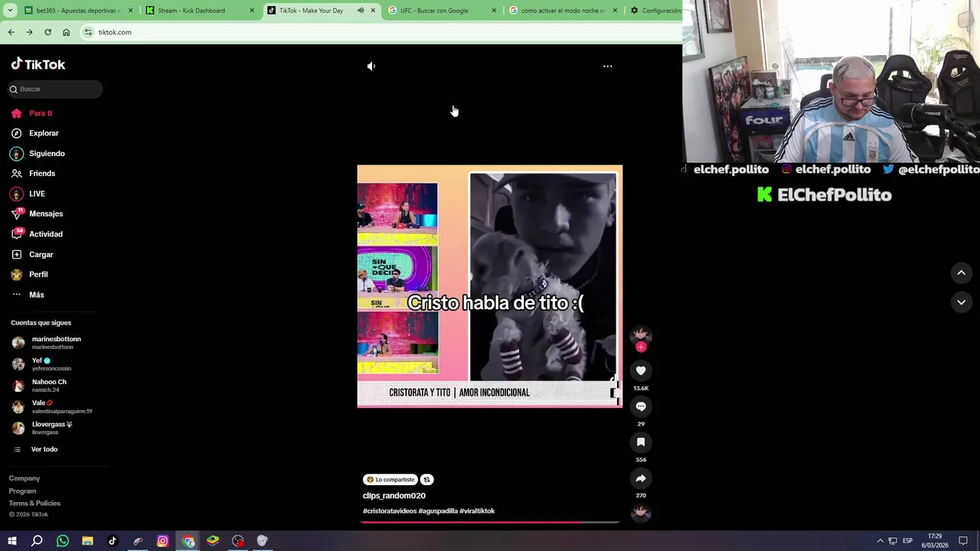Share video with arrow icon
The image size is (980, 551).
(x=641, y=478)
